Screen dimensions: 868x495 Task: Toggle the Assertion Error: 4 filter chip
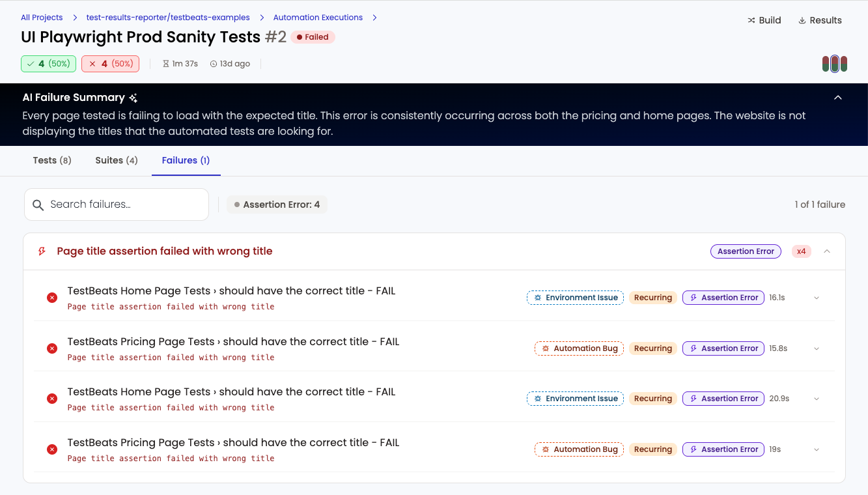277,205
